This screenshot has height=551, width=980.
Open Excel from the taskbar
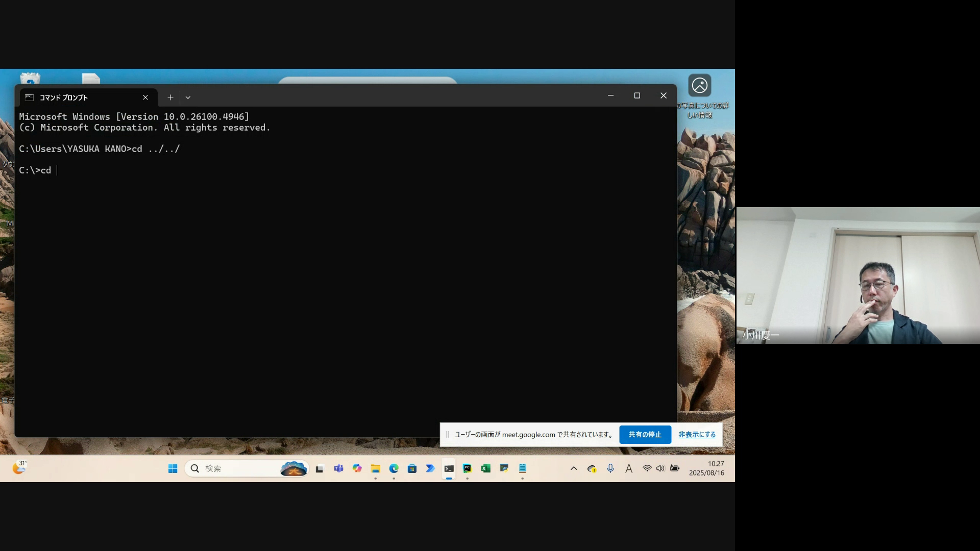click(x=485, y=468)
